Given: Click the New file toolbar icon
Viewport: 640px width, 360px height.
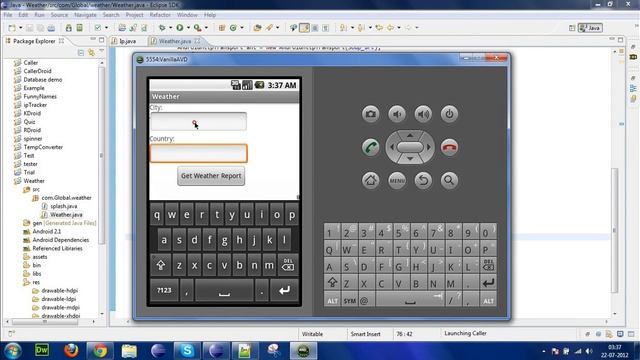Looking at the screenshot, I should [12, 28].
